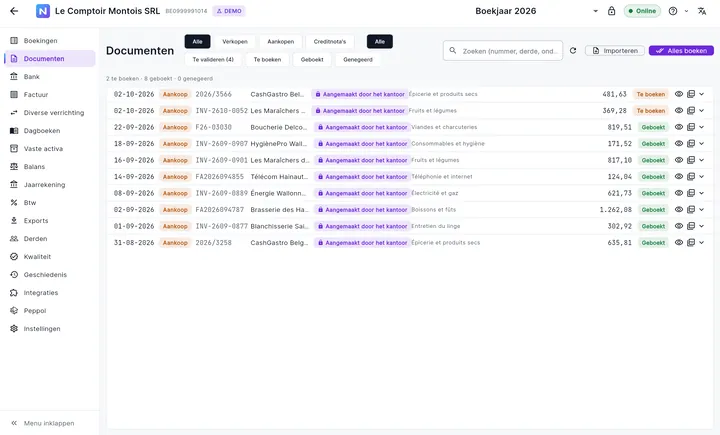Open the Boekjaar 2026 dropdown arrow

pos(595,11)
